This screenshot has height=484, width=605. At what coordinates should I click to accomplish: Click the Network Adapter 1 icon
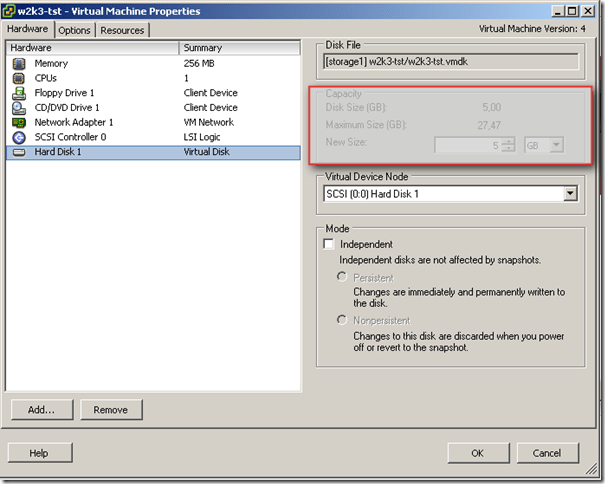coord(19,122)
